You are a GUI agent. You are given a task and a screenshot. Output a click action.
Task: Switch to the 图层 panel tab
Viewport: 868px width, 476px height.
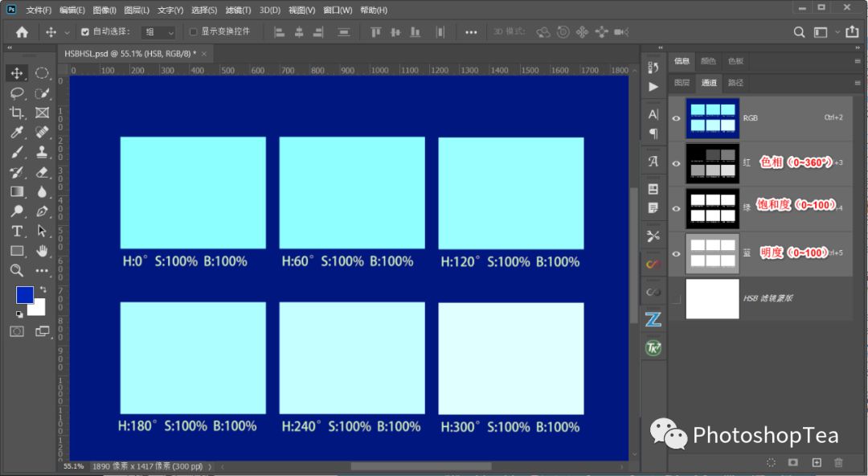[682, 83]
